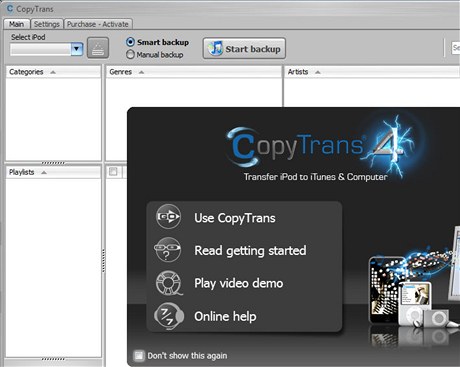The height and width of the screenshot is (367, 460).
Task: Click the iPod devices product image
Action: pos(413,288)
